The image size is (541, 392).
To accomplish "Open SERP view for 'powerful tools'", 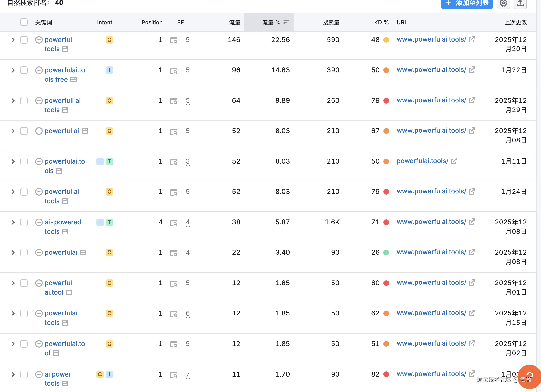I will tap(174, 40).
